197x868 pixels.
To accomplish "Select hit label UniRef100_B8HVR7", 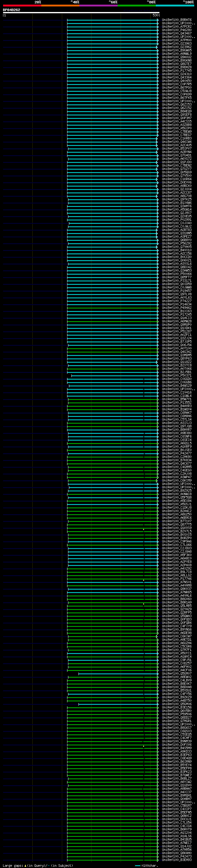I will 177,430.
